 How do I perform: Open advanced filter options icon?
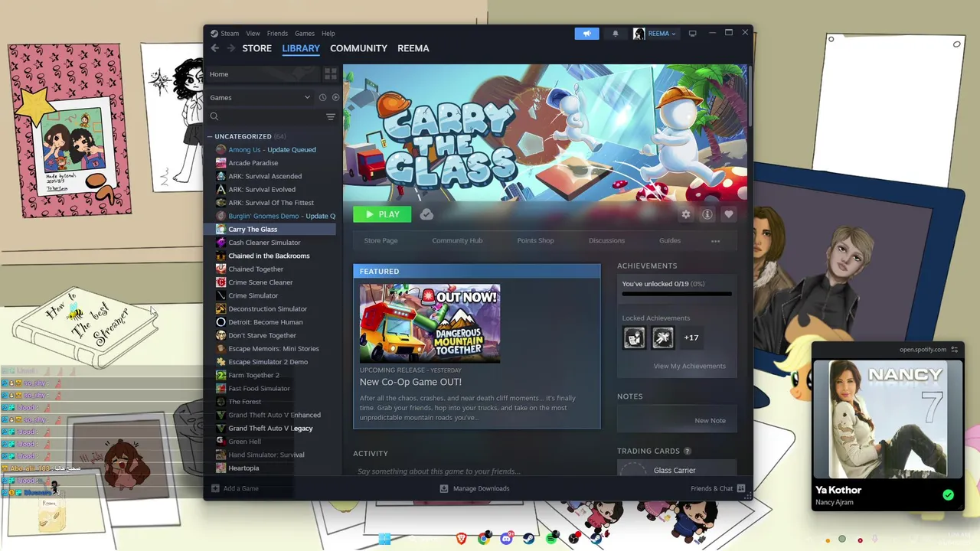[x=331, y=117]
